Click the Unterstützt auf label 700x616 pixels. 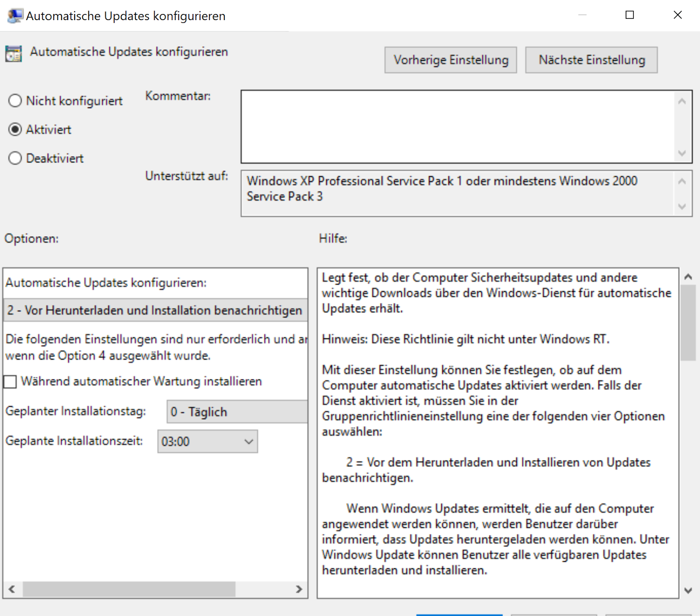click(186, 176)
